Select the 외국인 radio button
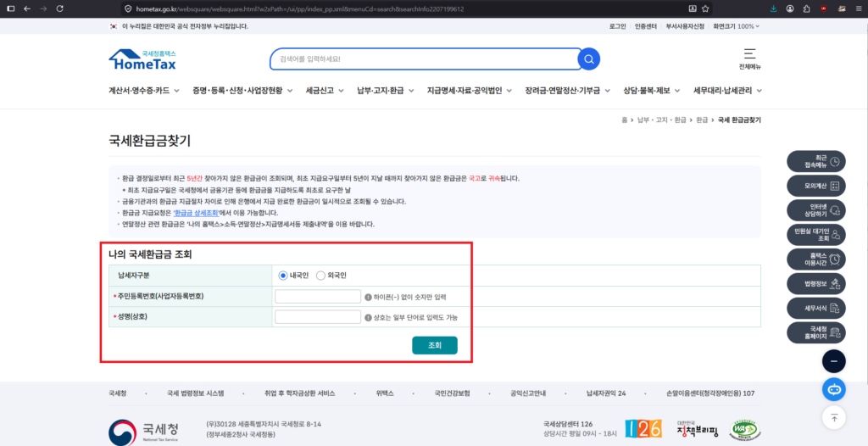 (x=320, y=276)
